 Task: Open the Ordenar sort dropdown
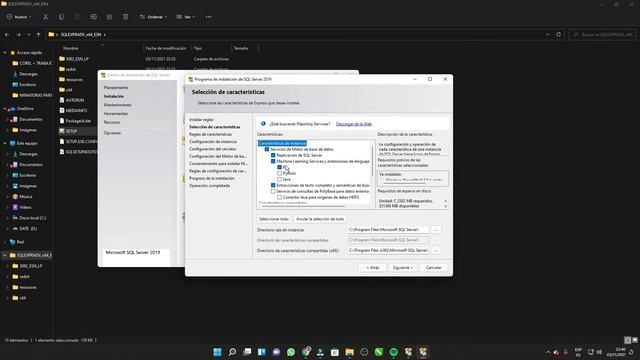tap(153, 17)
